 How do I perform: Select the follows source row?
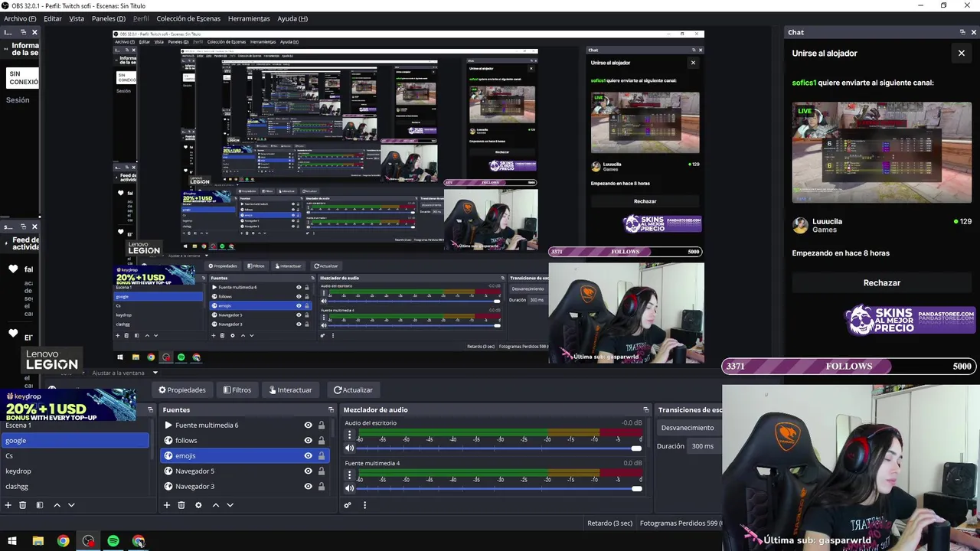click(x=243, y=441)
